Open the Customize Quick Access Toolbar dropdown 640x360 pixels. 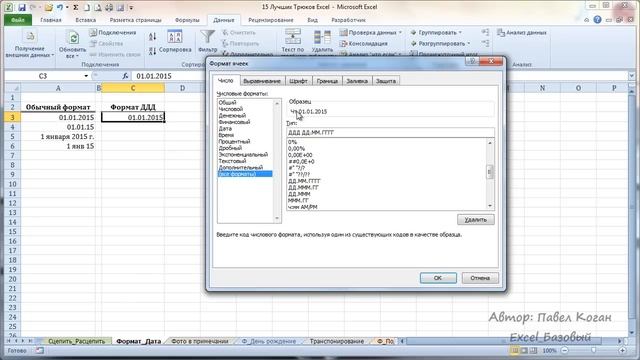[131, 7]
